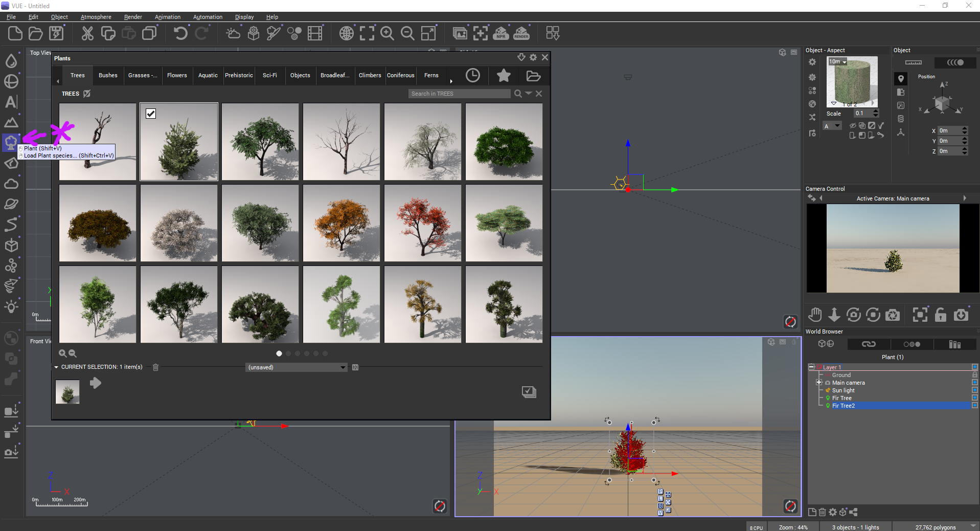Switch to the Coniferous tab
The width and height of the screenshot is (980, 531).
[x=401, y=76]
